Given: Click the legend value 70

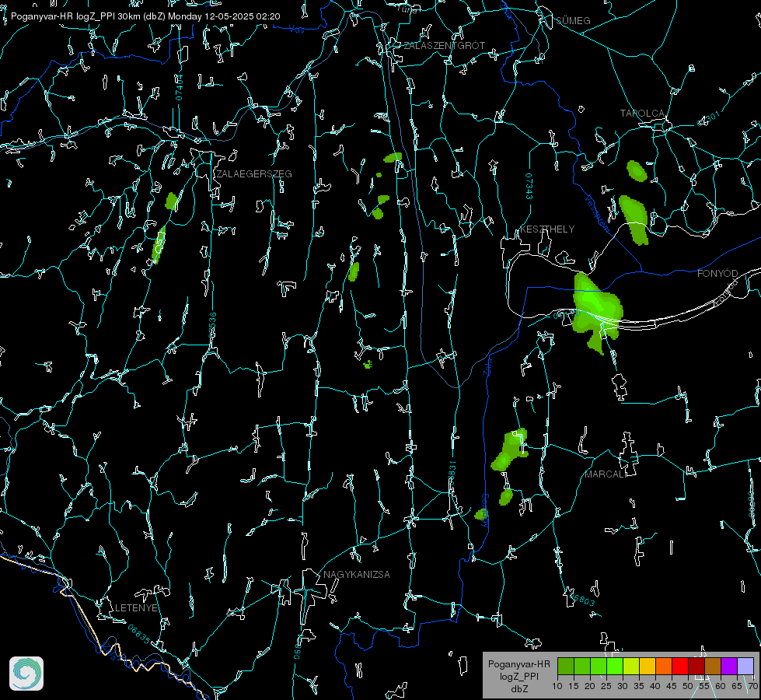Looking at the screenshot, I should pos(753,686).
